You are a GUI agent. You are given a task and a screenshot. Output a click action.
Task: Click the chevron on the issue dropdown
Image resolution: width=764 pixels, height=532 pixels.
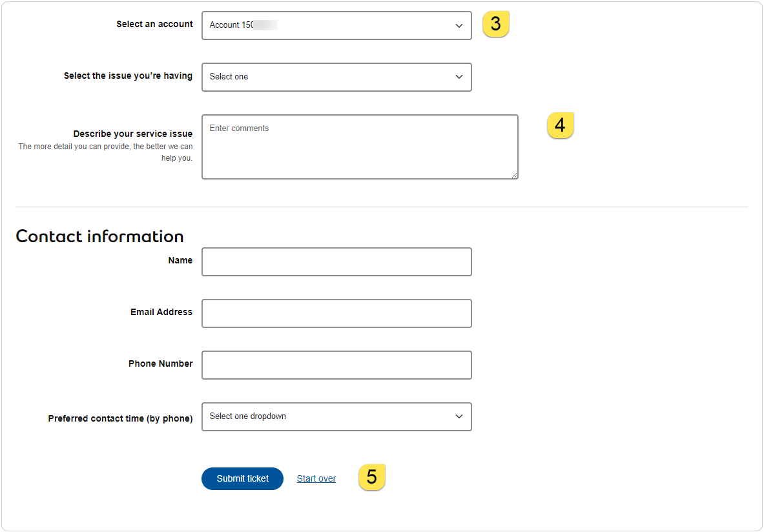coord(459,77)
